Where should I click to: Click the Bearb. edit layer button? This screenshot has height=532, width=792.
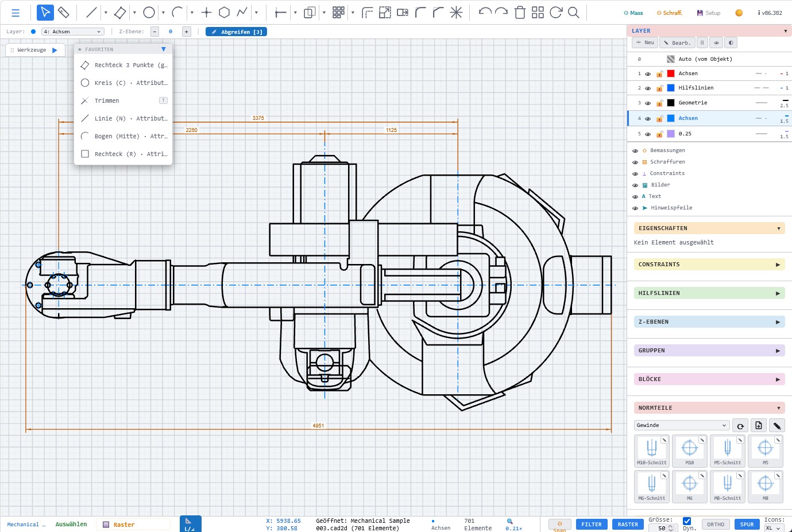coord(677,42)
